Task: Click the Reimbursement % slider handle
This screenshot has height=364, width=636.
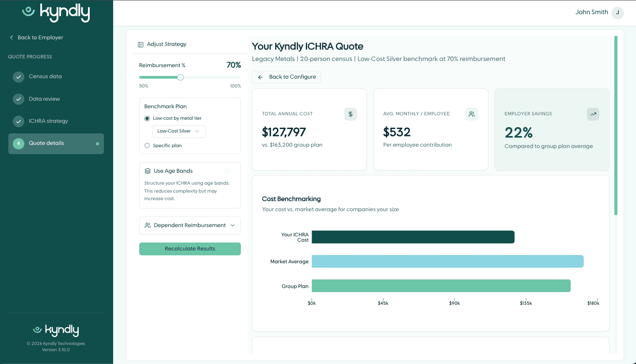Action: (180, 77)
